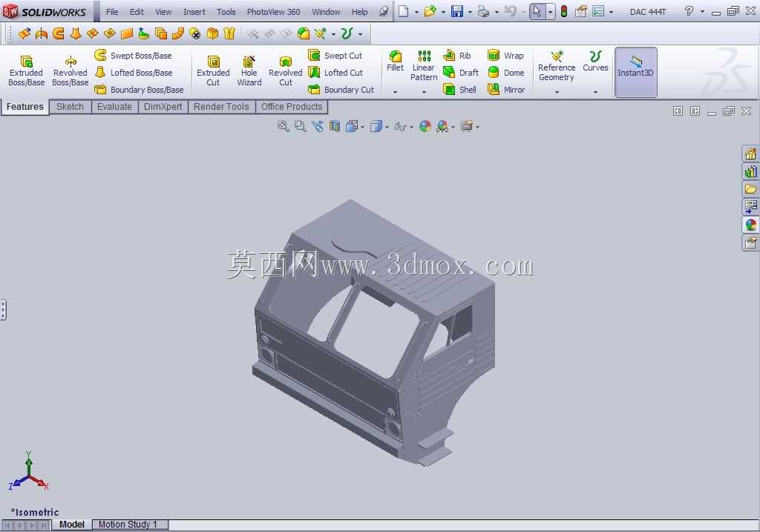Viewport: 760px width, 532px height.
Task: Click the Rebuild traffic light icon
Action: coord(564,11)
